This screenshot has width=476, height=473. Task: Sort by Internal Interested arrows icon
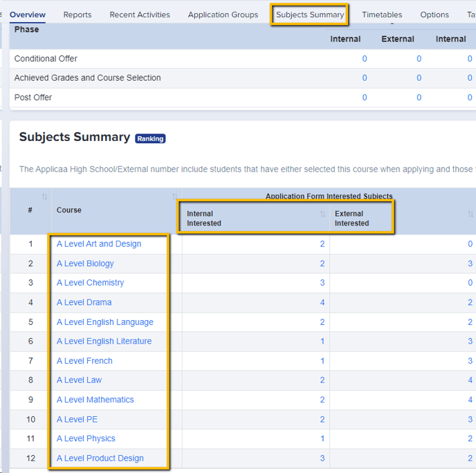pos(322,214)
